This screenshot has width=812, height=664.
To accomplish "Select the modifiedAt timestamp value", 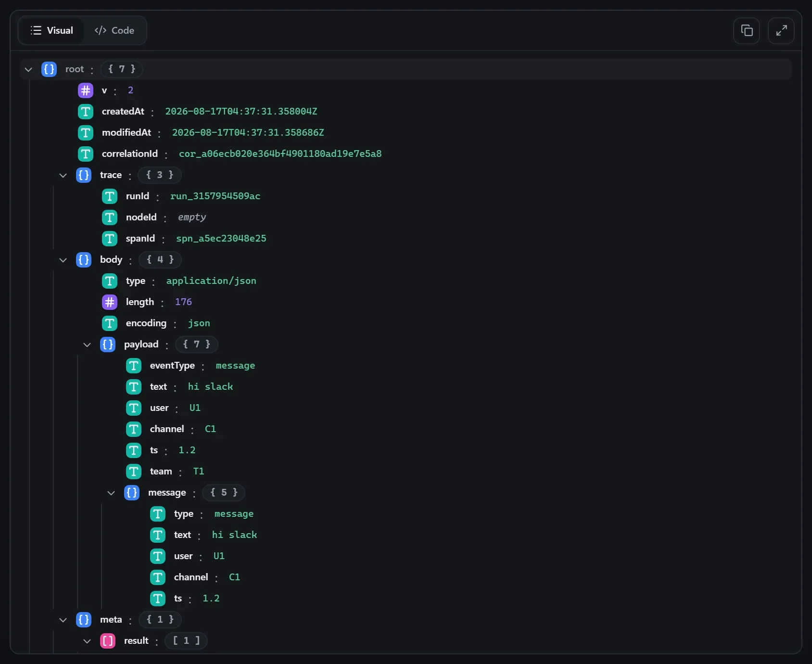I will [248, 133].
